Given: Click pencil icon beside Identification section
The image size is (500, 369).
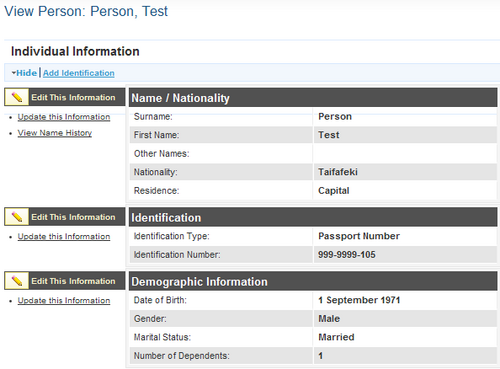Looking at the screenshot, I should pos(17,217).
